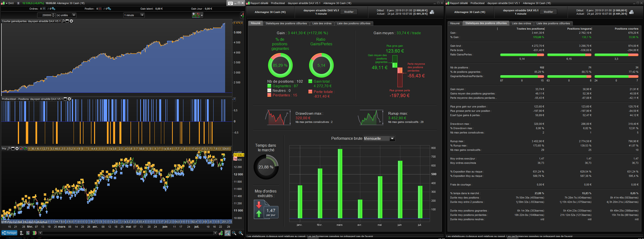This screenshot has width=644, height=239.
Task: Open the (x) unités dropdown
Action: pos(66,15)
